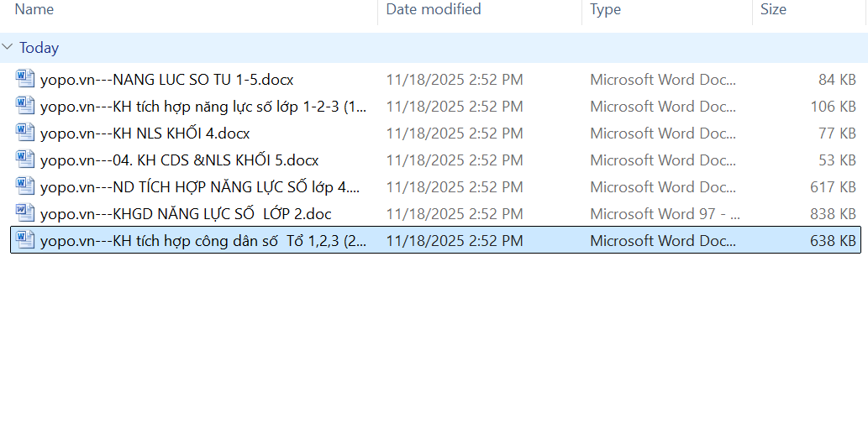Click Word icon of KH tích hợp năng lực số file
Screen dimensions: 868x424
(x=25, y=107)
